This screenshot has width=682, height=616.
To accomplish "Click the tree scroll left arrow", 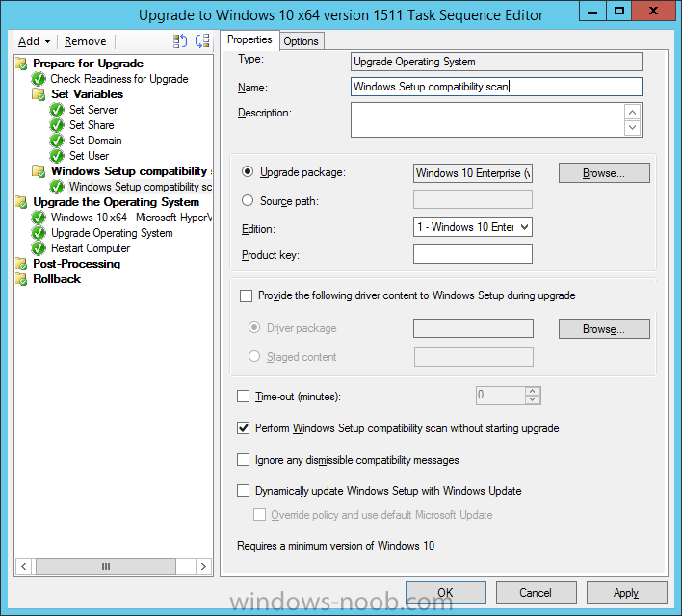I will 24,567.
